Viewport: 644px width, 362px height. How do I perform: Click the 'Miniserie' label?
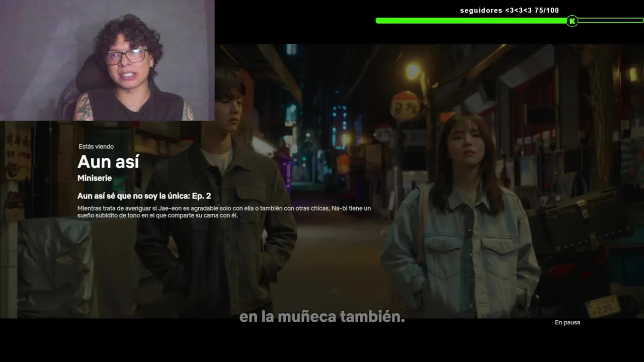pyautogui.click(x=95, y=178)
